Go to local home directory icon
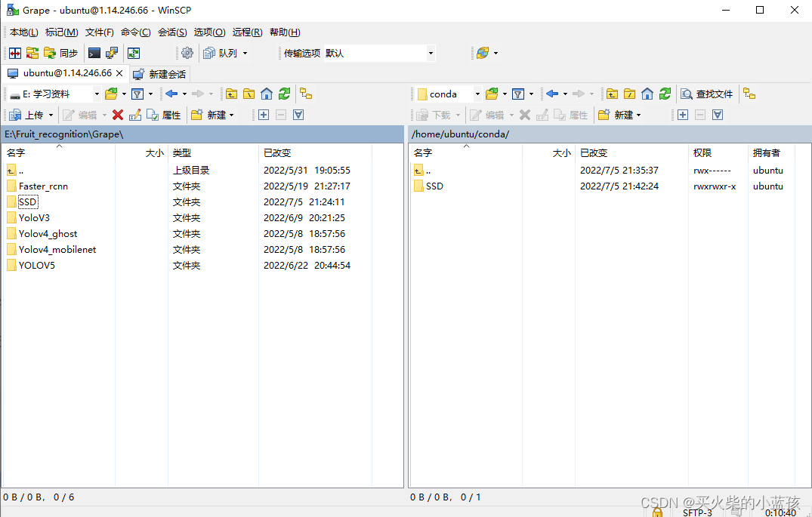This screenshot has height=517, width=812. [x=267, y=94]
